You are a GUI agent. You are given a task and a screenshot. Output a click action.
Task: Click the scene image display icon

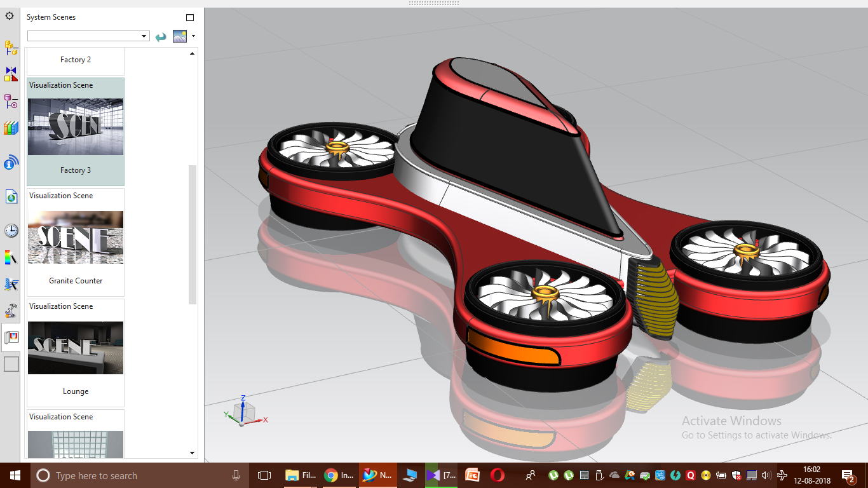(x=180, y=36)
